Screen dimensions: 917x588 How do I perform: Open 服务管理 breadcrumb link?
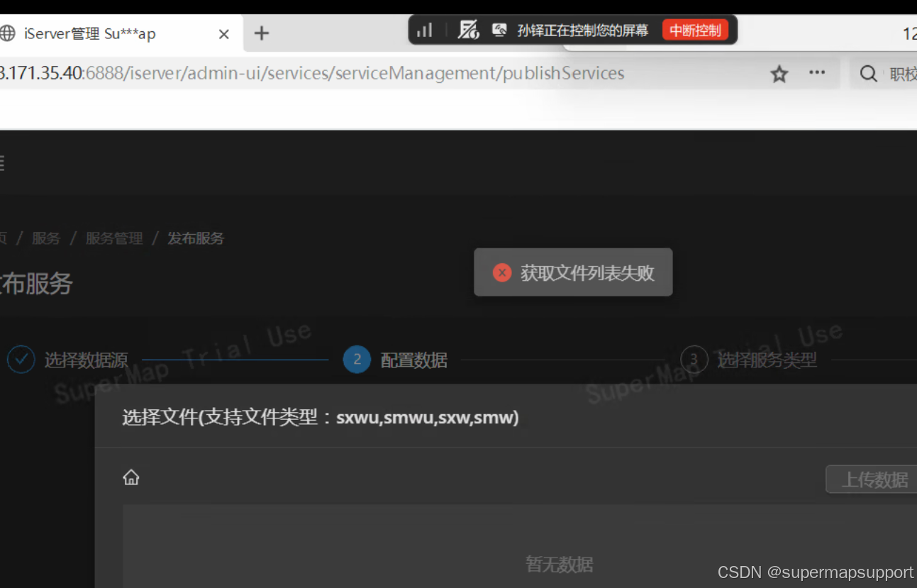pos(114,238)
